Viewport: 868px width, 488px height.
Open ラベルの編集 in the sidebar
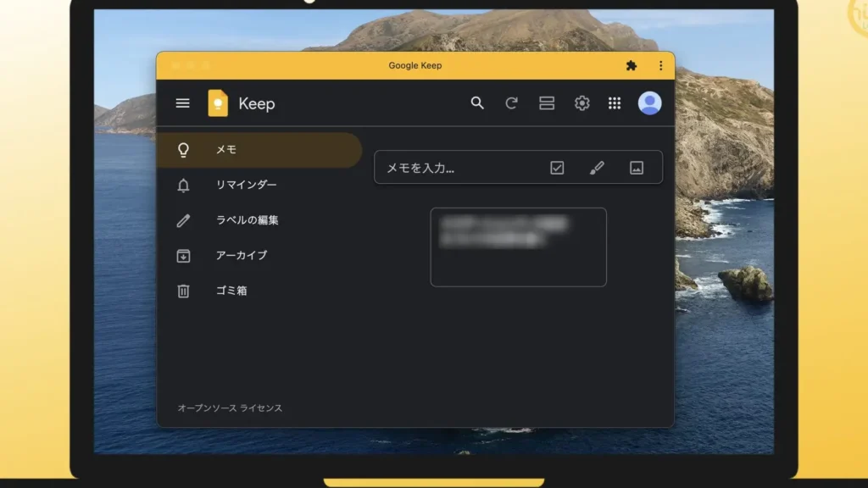pos(259,220)
